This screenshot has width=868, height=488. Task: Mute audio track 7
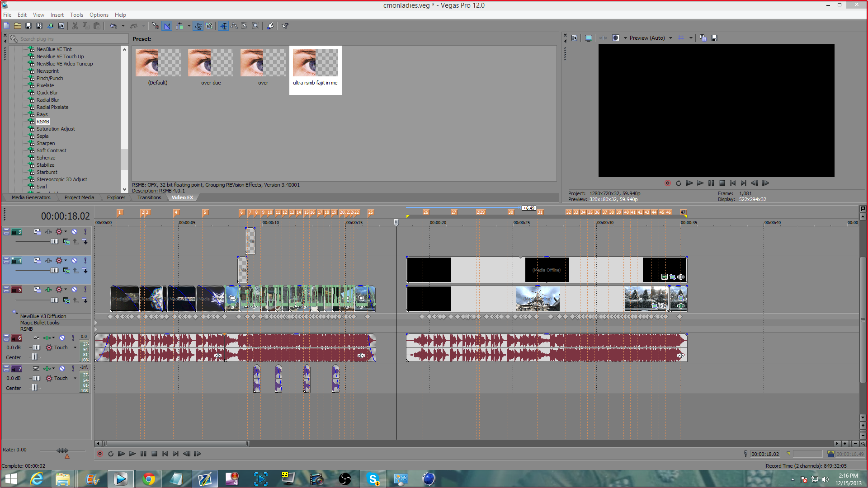62,369
